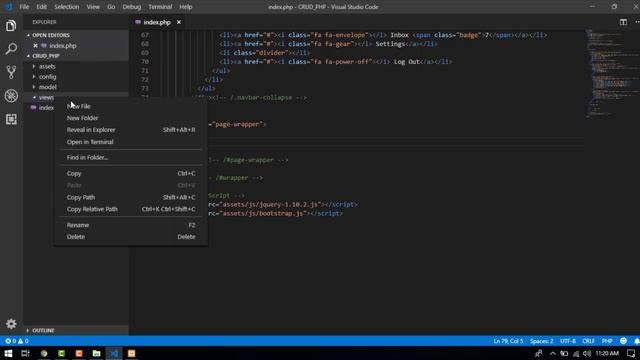Open the Source Control view
This screenshot has height=360, width=640.
coord(11,72)
